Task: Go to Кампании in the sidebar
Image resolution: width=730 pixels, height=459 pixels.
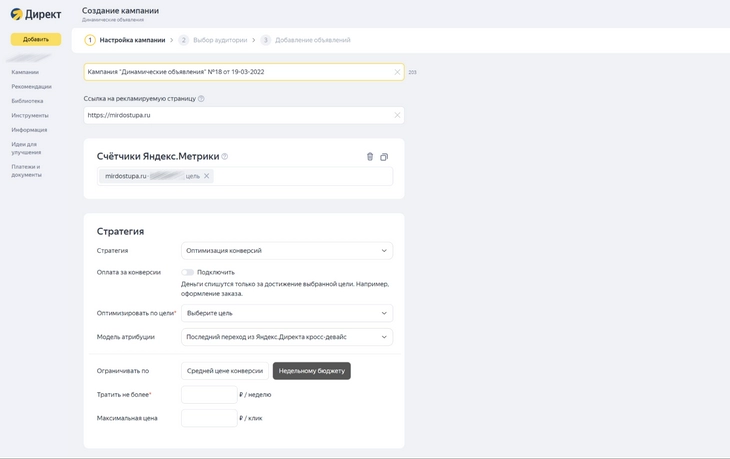Action: point(25,72)
